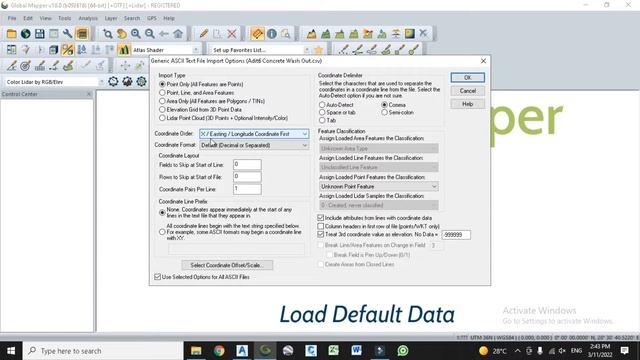Click Select Coordinate Offset/Scale button
The image size is (640, 360).
[227, 265]
